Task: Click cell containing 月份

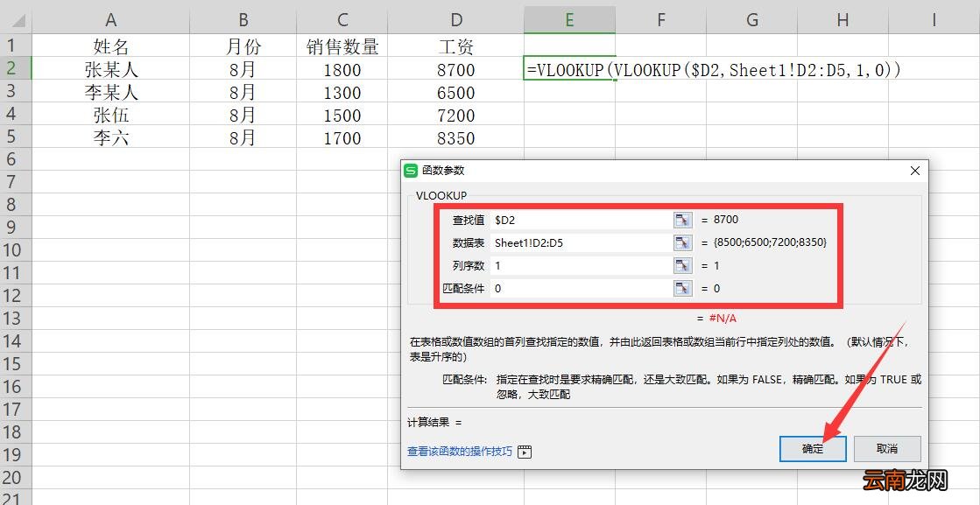Action: pos(243,46)
